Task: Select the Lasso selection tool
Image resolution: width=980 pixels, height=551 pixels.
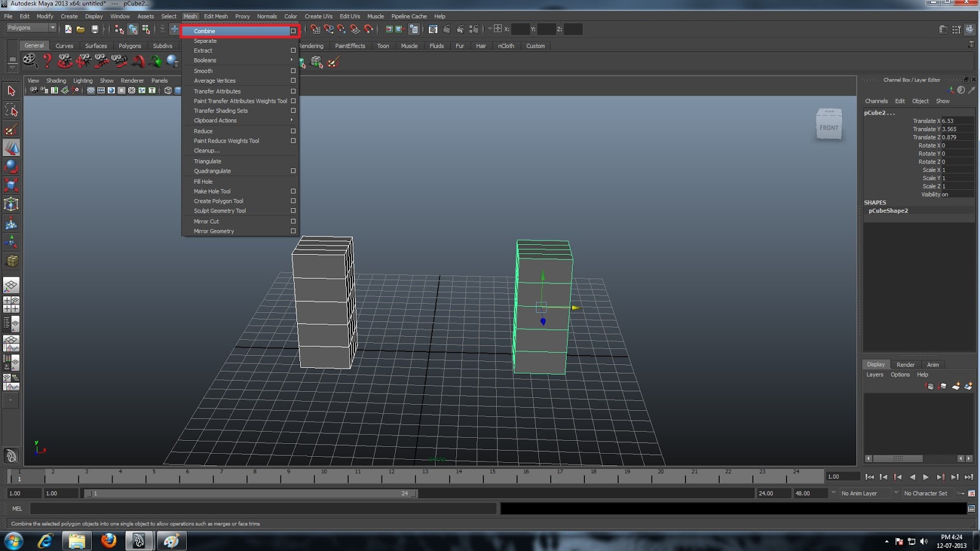Action: coord(11,110)
